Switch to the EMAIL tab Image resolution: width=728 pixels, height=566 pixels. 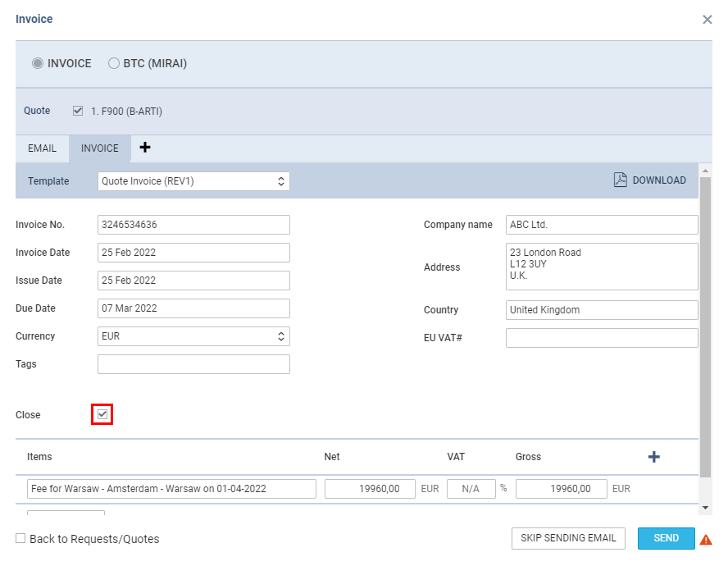42,148
